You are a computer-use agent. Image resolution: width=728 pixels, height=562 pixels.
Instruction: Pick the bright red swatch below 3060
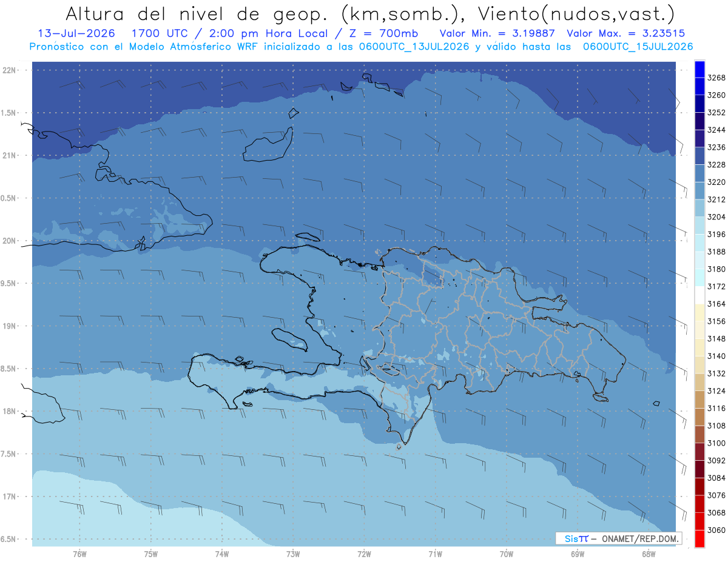[x=699, y=539]
